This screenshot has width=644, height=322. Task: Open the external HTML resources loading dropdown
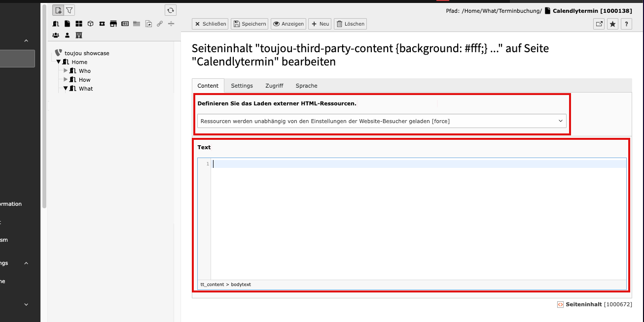click(x=382, y=121)
